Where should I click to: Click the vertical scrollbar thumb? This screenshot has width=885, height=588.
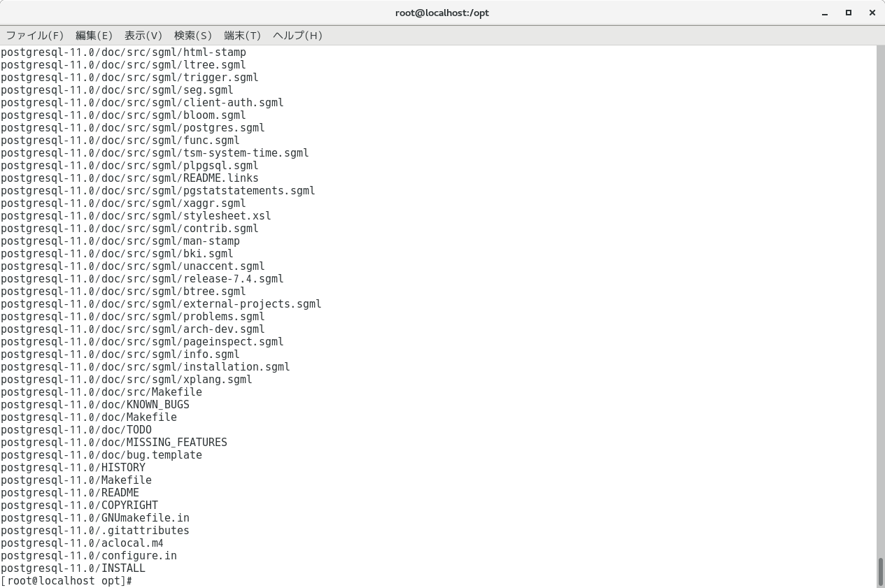(880, 572)
